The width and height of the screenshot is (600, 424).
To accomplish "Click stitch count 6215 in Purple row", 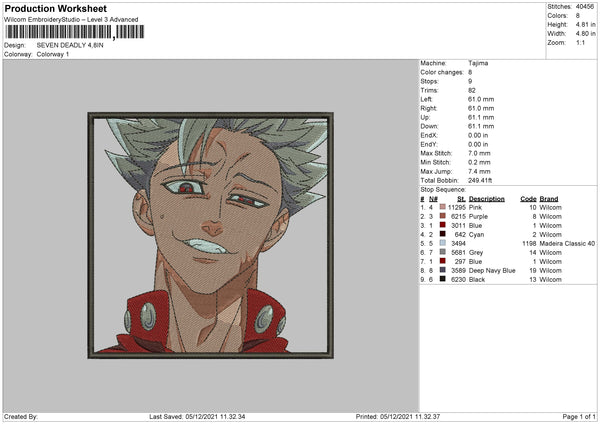I will coord(458,217).
